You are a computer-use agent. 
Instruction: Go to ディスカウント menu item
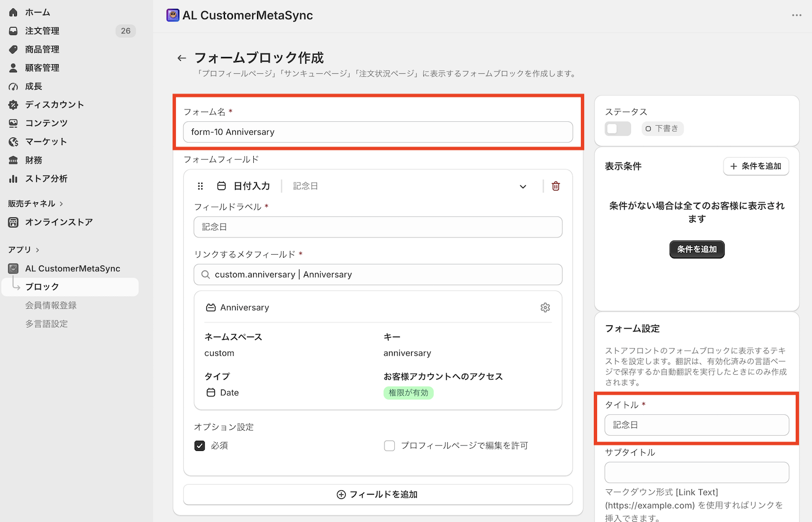coord(55,105)
